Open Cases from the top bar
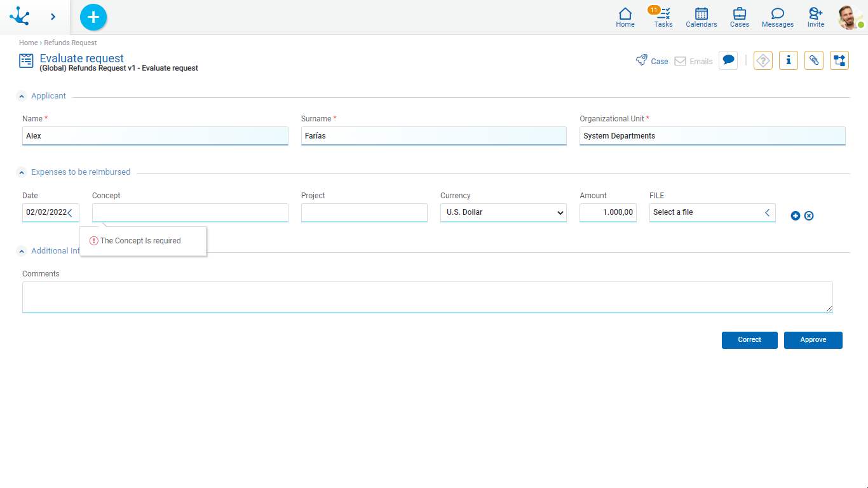 coord(739,17)
